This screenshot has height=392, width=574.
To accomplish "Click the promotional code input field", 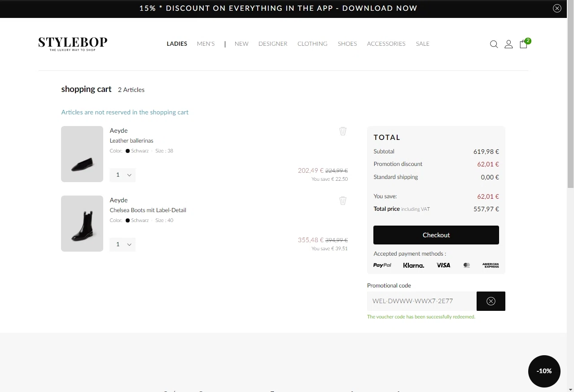I will (x=422, y=301).
